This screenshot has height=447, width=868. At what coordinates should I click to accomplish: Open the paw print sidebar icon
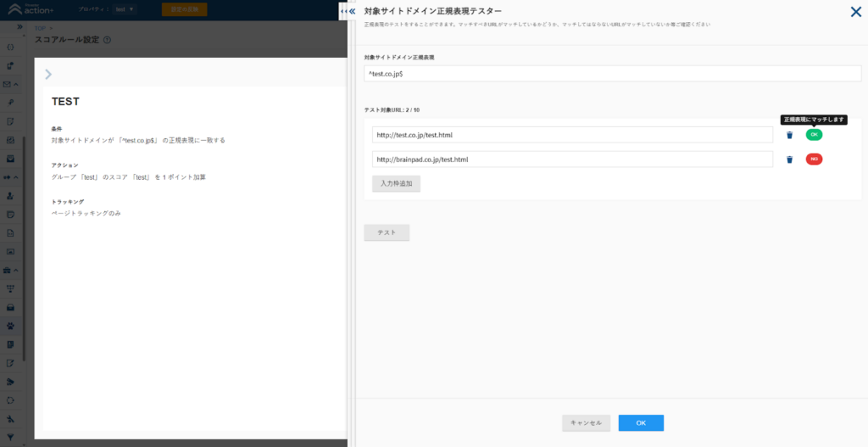(10, 325)
